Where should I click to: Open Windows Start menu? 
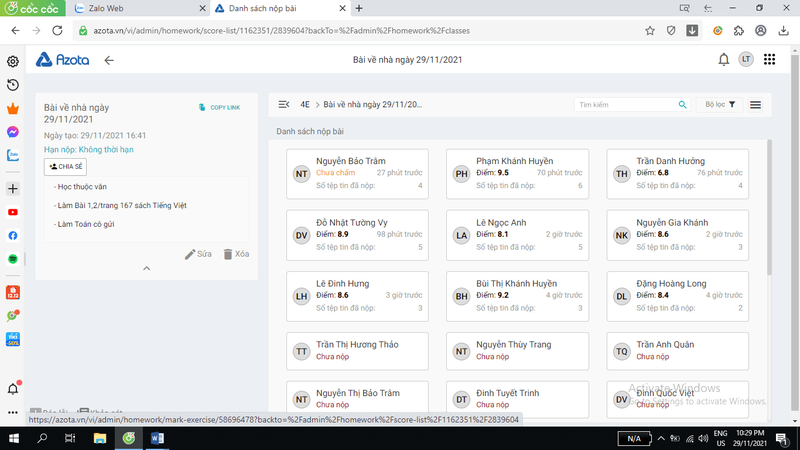[x=14, y=438]
